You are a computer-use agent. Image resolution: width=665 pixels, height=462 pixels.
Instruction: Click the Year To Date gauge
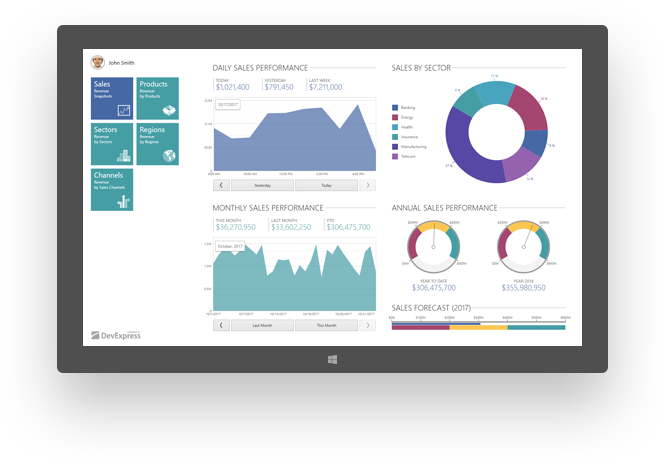[x=433, y=246]
